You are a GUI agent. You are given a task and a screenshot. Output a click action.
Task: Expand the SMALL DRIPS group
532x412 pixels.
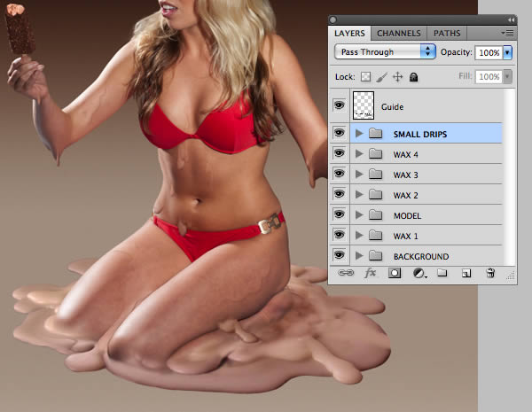pyautogui.click(x=359, y=134)
